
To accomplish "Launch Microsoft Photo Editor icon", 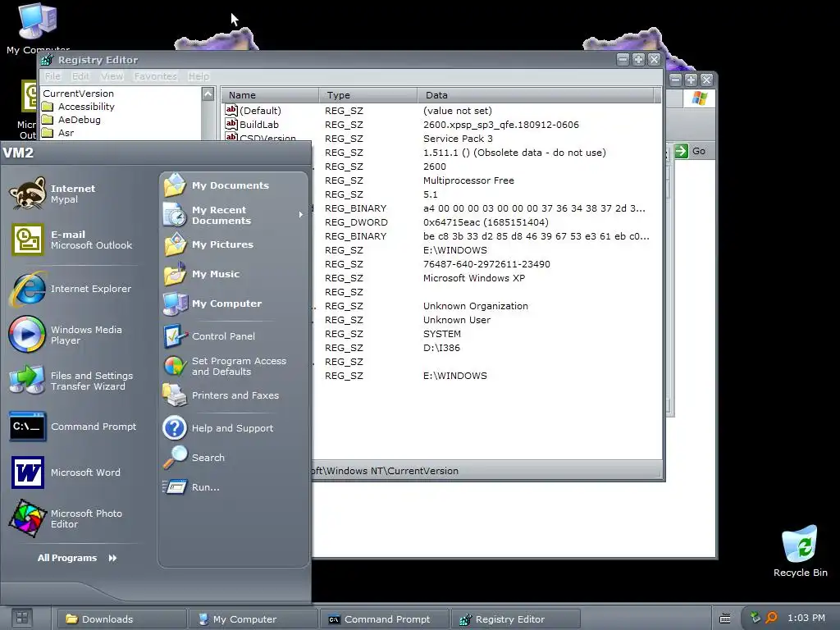I will tap(27, 518).
